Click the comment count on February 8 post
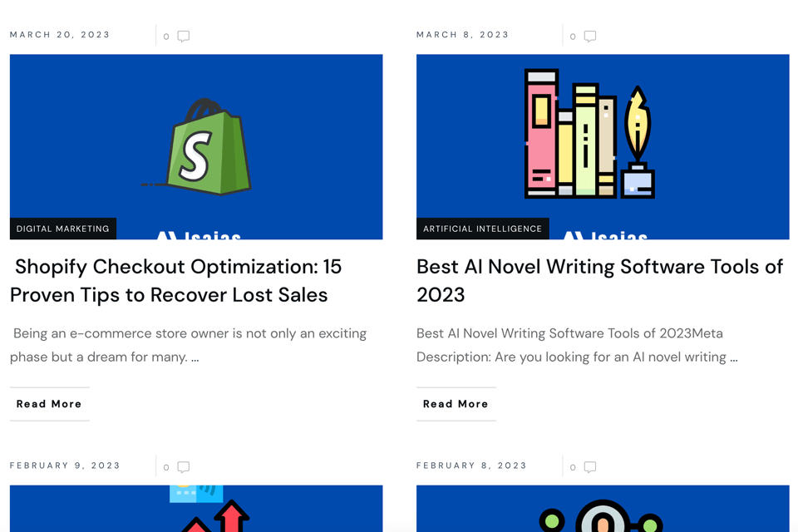 click(573, 467)
